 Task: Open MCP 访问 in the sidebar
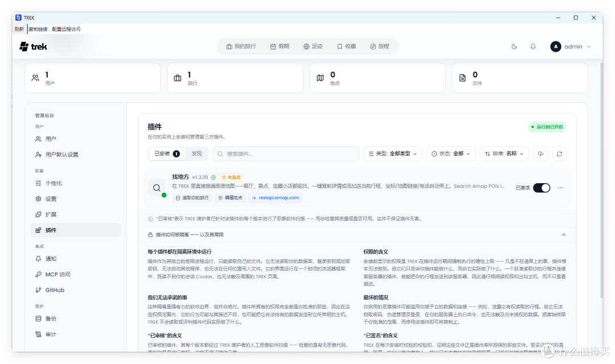tap(76, 274)
